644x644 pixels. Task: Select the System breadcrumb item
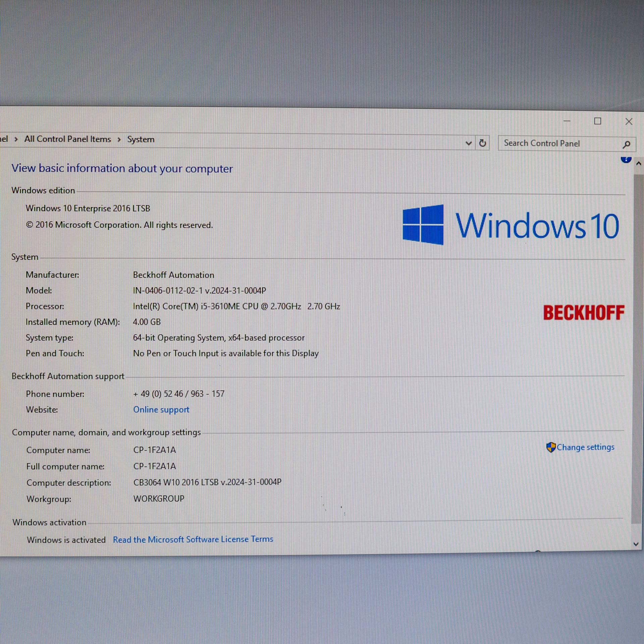[141, 140]
